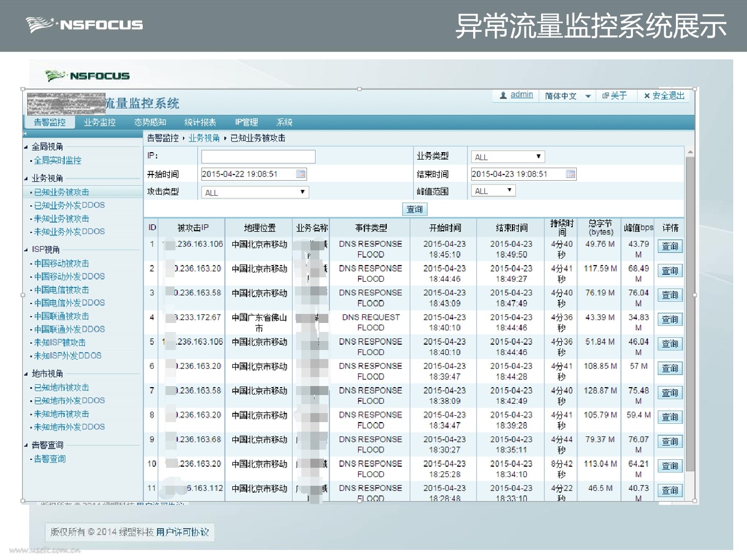Open the end time calendar picker icon

[x=570, y=174]
